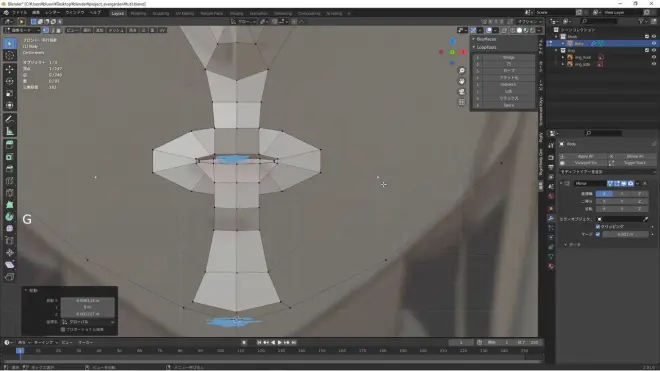This screenshot has width=660, height=371.
Task: Open the edit mode selector dropdown
Action: point(22,30)
